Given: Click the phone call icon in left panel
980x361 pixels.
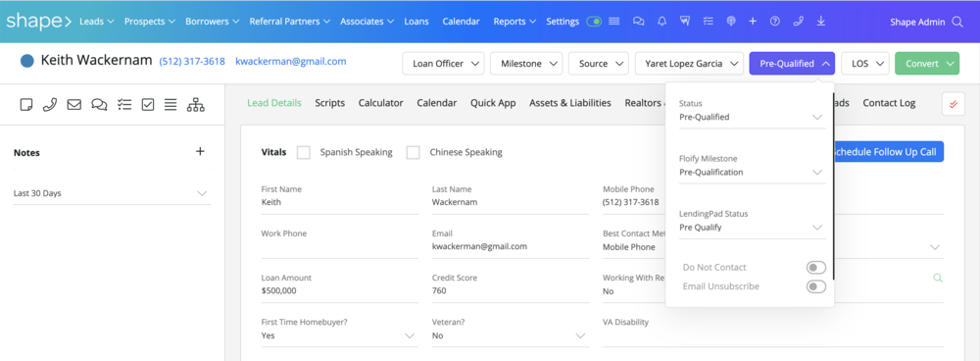Looking at the screenshot, I should tap(50, 105).
